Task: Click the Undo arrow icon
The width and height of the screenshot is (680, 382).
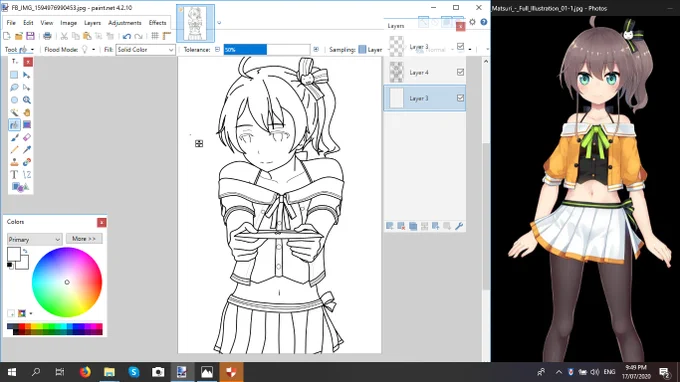Action: coord(126,36)
